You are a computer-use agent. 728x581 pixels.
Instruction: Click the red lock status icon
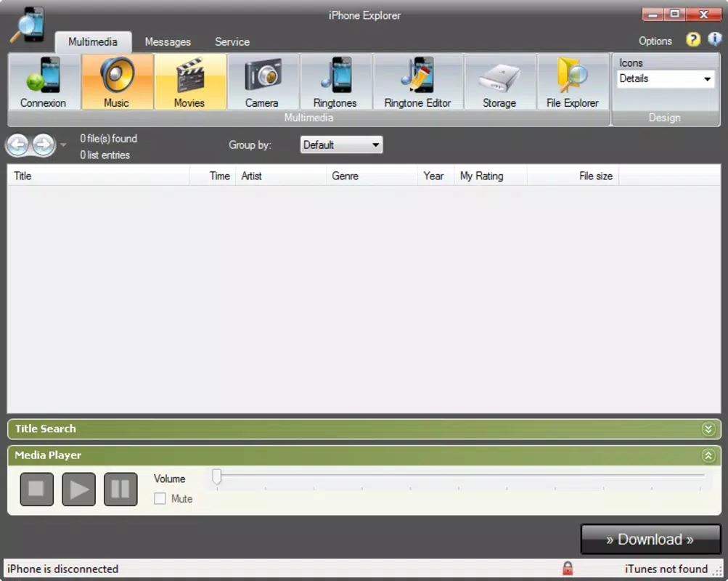[x=568, y=568]
